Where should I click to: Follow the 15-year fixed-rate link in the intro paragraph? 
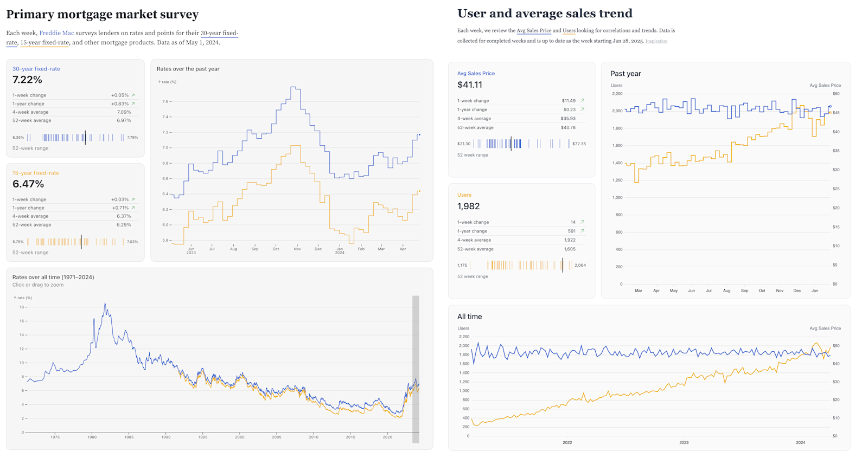pos(44,42)
